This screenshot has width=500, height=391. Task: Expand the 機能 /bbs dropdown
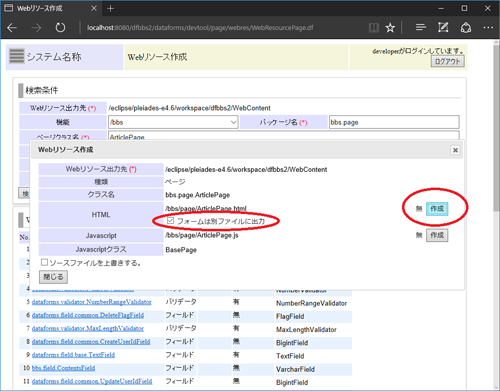pyautogui.click(x=173, y=122)
